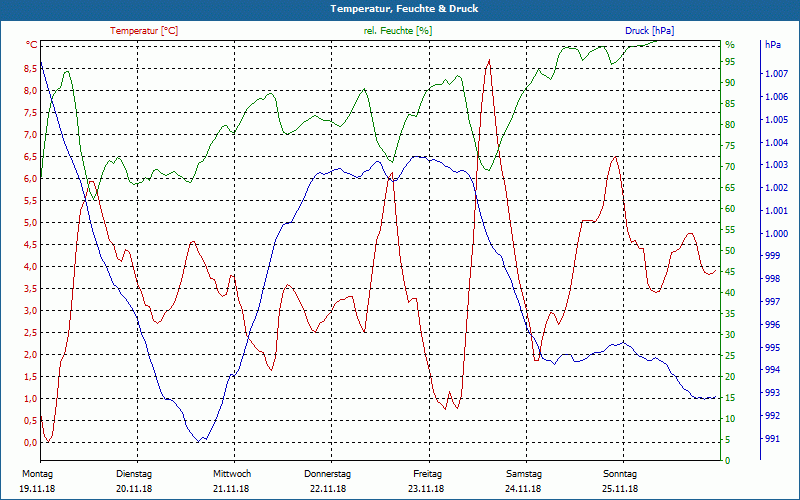Viewport: 800px width, 500px height.
Task: Select the '23.11.18' date label
Action: (426, 489)
